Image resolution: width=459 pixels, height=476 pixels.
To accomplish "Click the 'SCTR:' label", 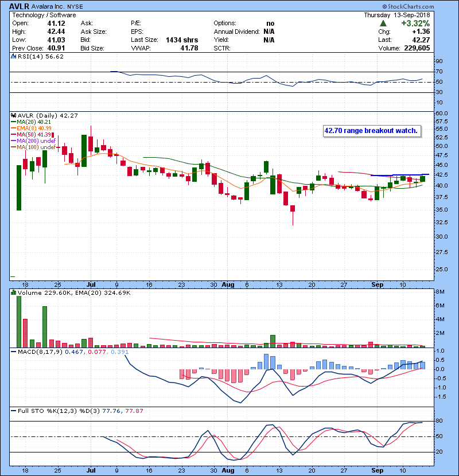I will 221,48.
